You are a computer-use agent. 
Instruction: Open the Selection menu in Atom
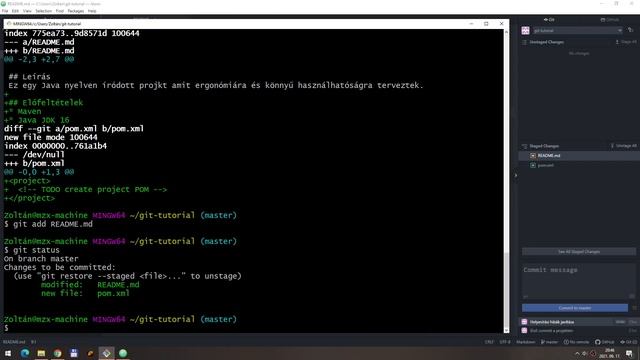click(43, 11)
